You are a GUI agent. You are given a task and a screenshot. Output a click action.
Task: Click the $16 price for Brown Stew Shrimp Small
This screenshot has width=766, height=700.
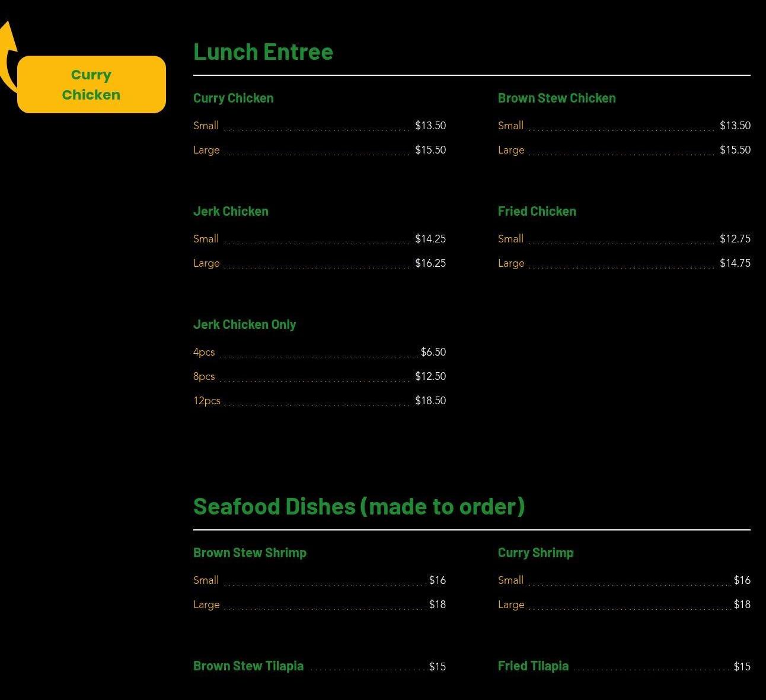438,580
